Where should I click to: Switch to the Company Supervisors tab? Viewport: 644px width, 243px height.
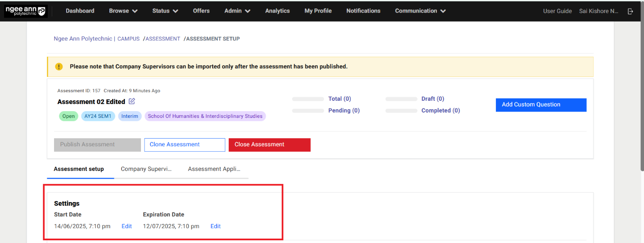point(146,169)
